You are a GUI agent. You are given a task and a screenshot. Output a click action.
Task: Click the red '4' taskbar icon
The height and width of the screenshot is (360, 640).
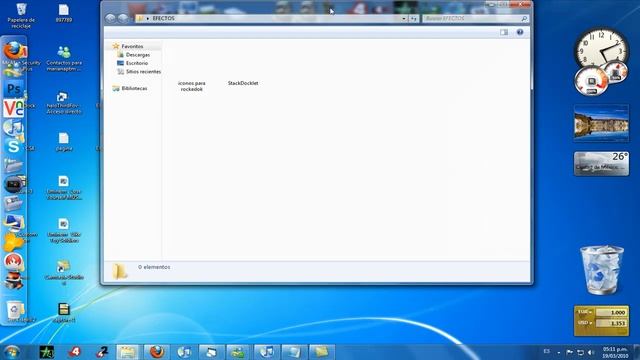(x=74, y=352)
